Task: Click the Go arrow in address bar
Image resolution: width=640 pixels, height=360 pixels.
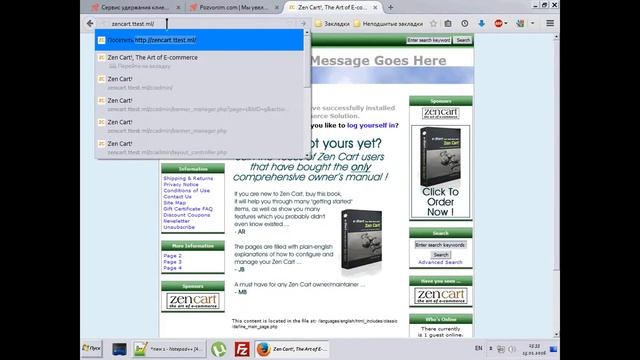Action: [303, 24]
